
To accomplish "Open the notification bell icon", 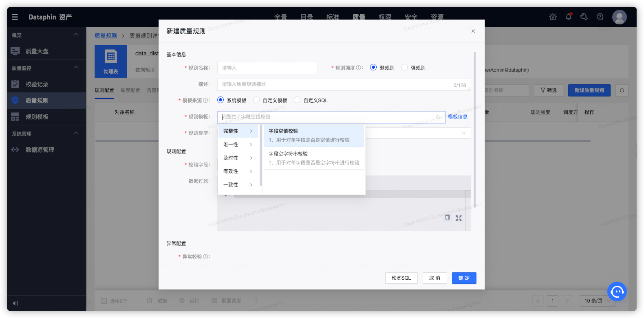I will (569, 17).
